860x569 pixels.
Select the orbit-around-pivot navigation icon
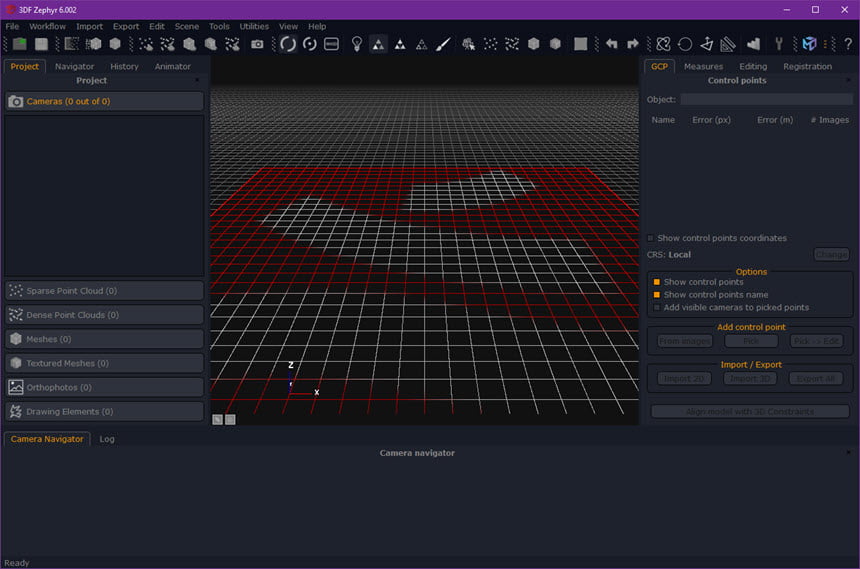tap(309, 44)
